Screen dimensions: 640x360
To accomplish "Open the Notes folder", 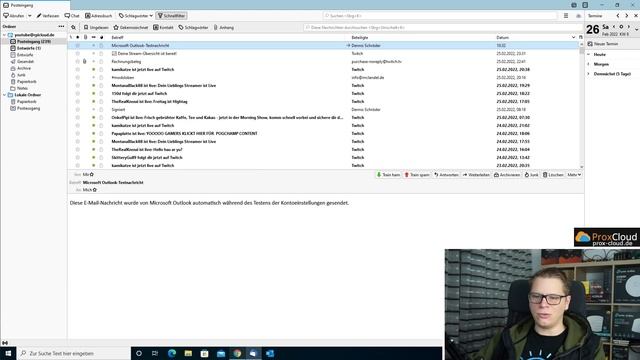I will 22,88.
